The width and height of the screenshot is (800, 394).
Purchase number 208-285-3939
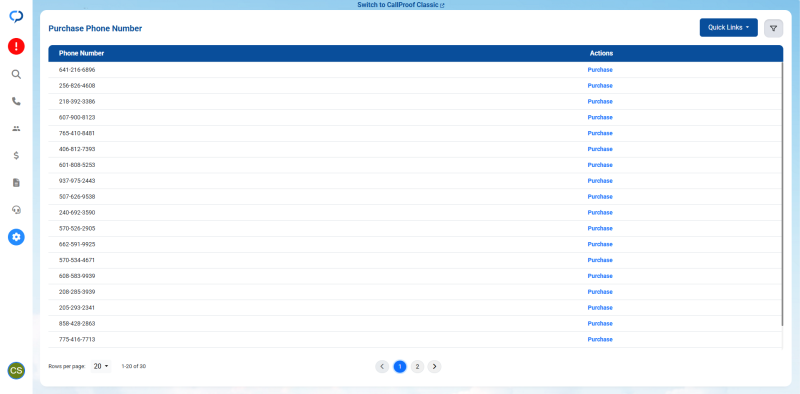[x=600, y=291]
